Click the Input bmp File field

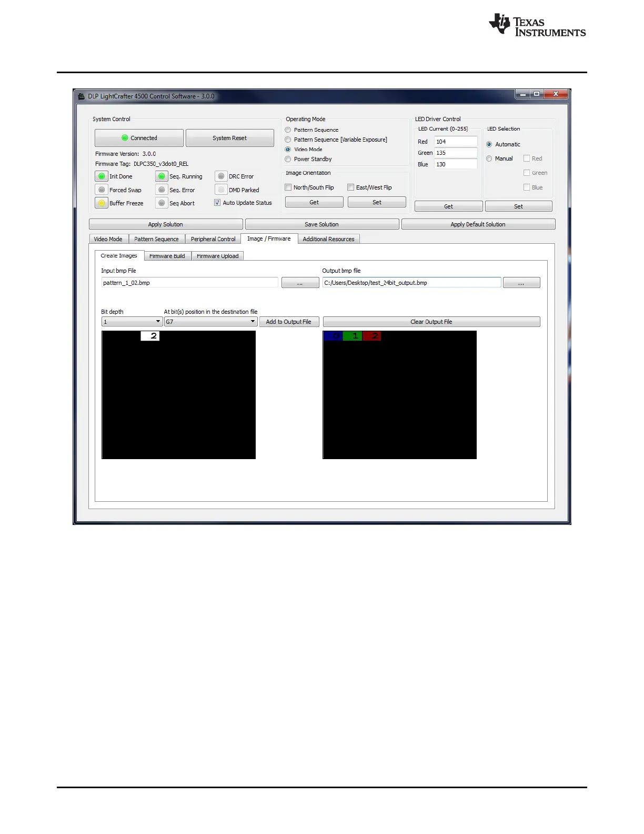[x=189, y=283]
